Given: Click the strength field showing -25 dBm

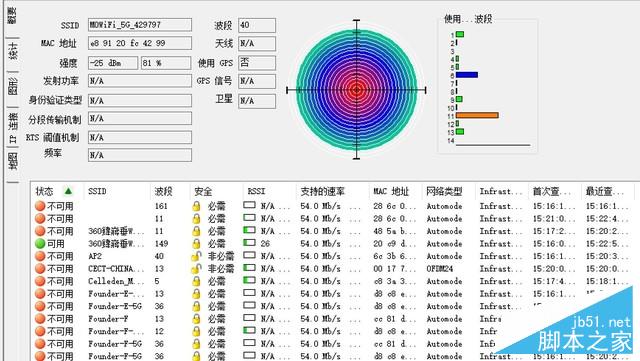Looking at the screenshot, I should 113,63.
